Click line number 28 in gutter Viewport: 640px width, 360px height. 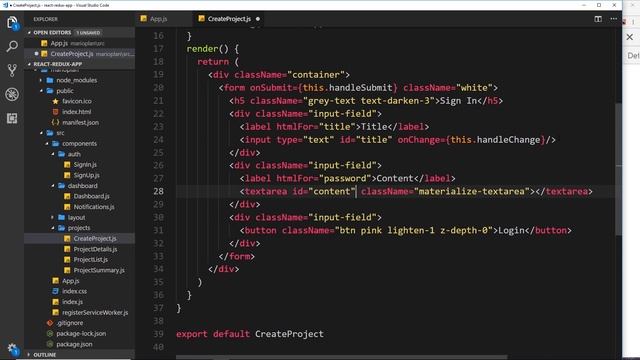158,191
